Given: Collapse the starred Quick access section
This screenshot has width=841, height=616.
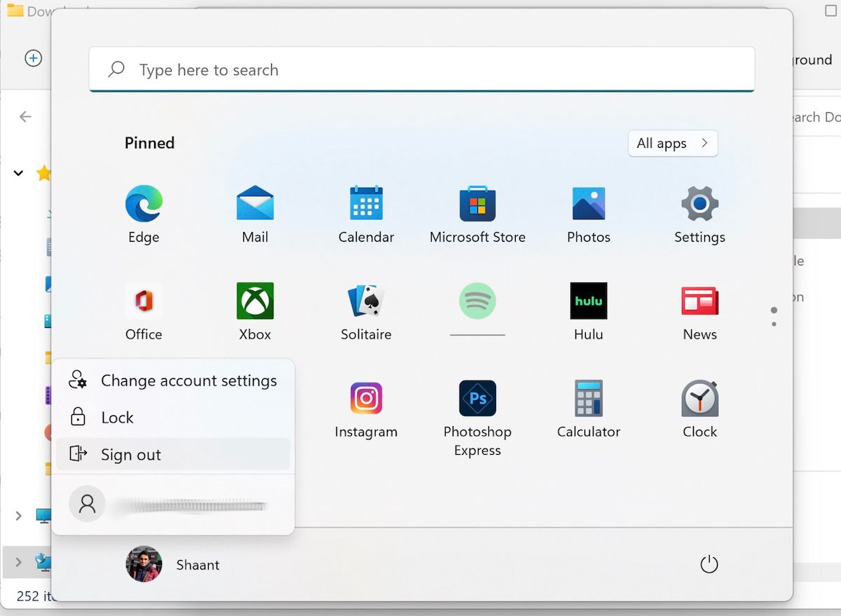Looking at the screenshot, I should (18, 172).
